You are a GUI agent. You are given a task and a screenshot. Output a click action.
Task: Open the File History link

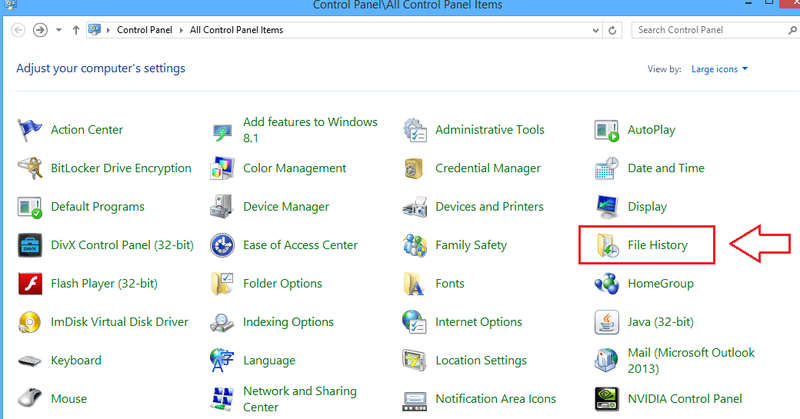coord(658,245)
